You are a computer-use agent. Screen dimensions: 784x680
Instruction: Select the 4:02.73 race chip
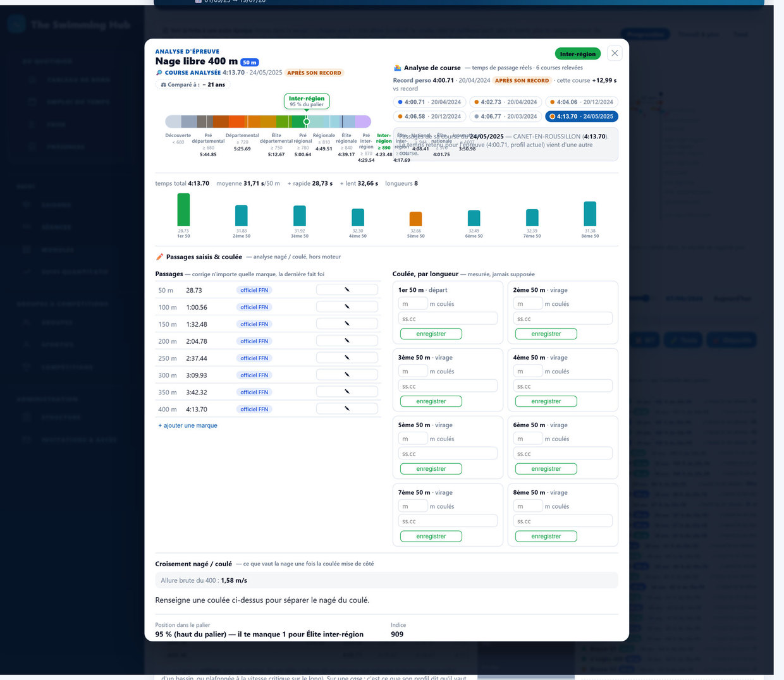point(505,102)
